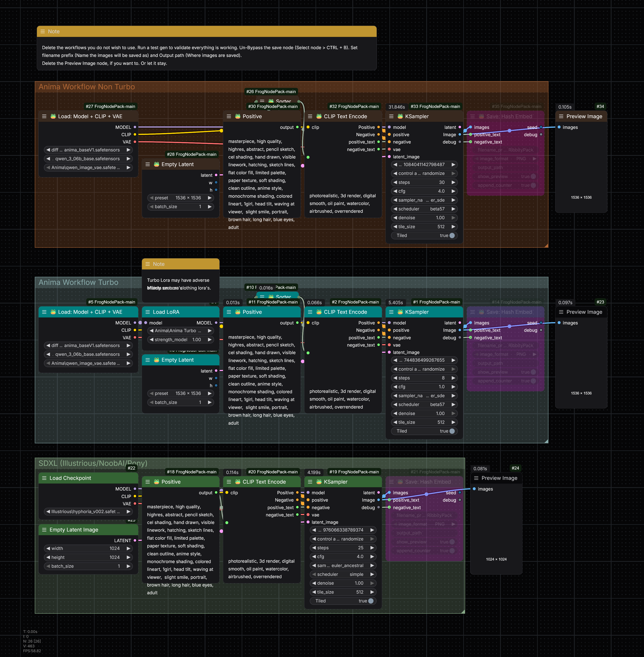This screenshot has height=657, width=644.
Task: Click hamburger icon on top Note node
Action: [43, 31]
